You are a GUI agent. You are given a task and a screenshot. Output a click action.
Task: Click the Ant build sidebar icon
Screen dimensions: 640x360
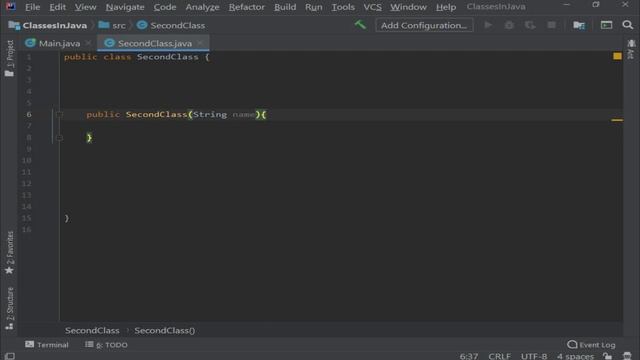[631, 50]
